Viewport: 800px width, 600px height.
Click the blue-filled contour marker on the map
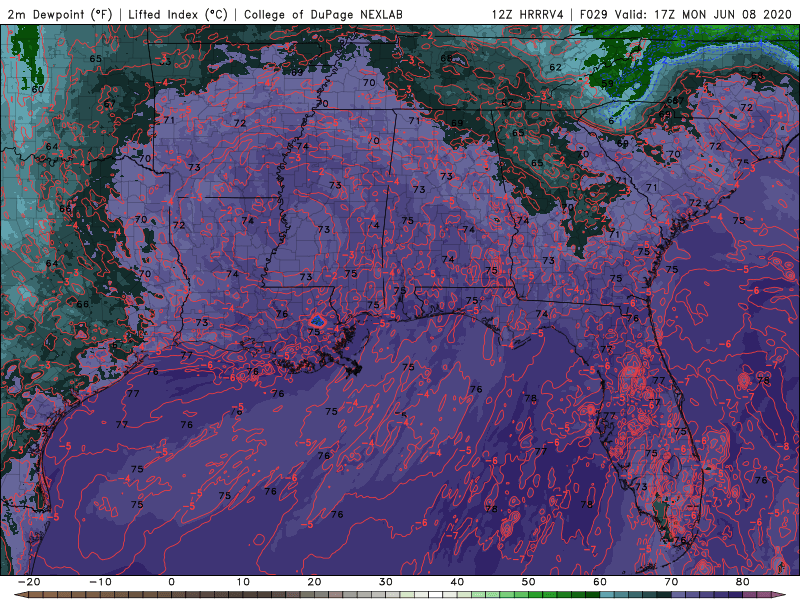(317, 320)
